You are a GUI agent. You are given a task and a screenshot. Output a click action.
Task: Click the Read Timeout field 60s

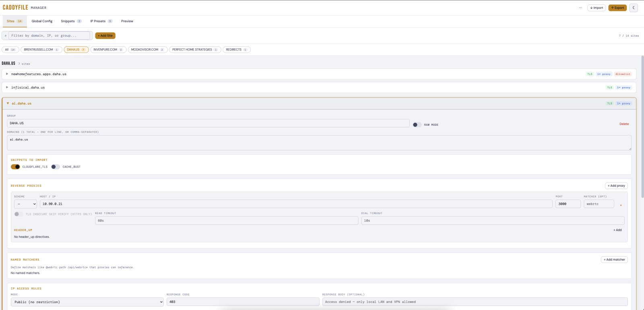(x=227, y=221)
